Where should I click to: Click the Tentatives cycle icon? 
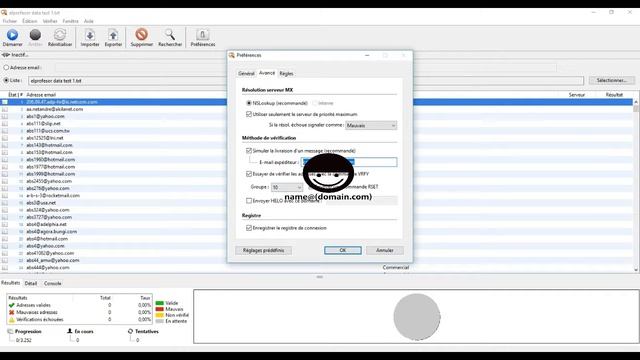tap(130, 331)
